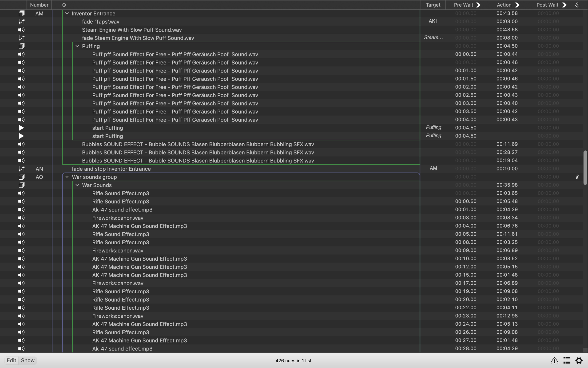Click fade icon of 'fade 'Taps'.wav' cue
This screenshot has width=588, height=368.
pos(21,22)
